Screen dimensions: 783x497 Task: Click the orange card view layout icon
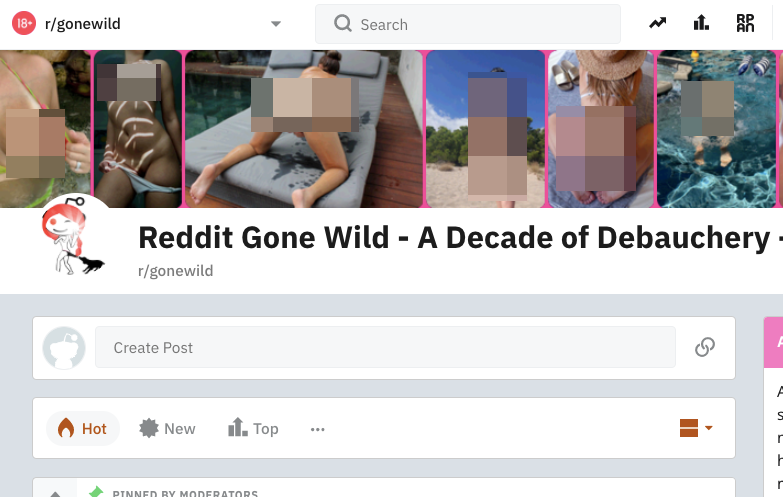(689, 428)
